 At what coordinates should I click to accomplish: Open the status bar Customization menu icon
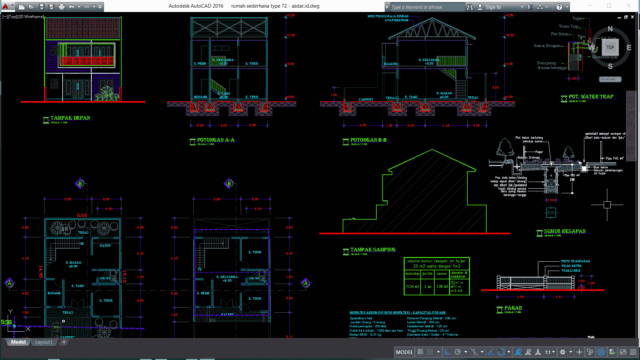pos(633,352)
